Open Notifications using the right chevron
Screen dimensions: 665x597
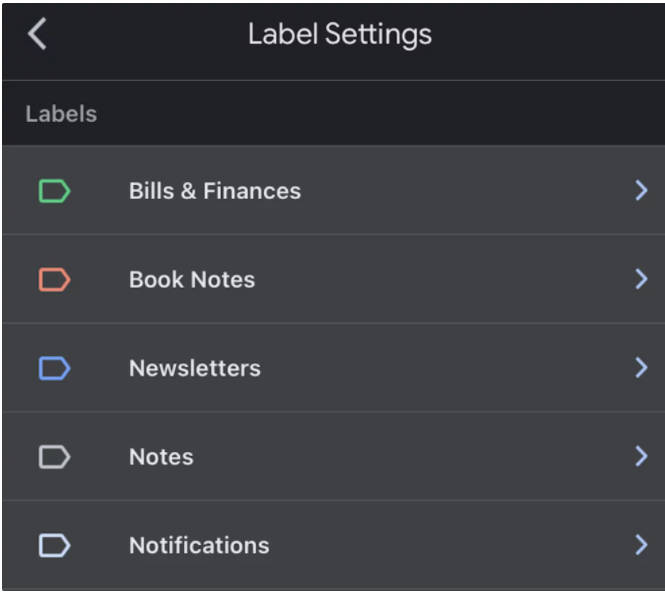[641, 545]
